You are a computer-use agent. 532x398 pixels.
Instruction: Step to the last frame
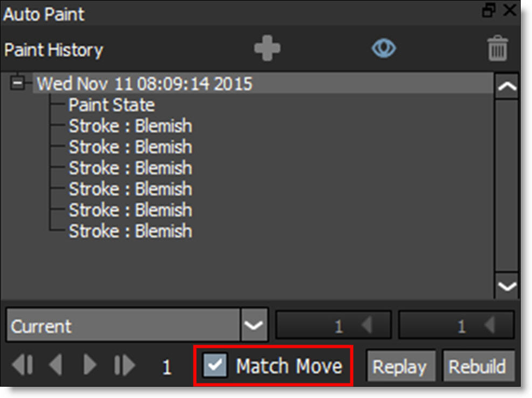(125, 366)
